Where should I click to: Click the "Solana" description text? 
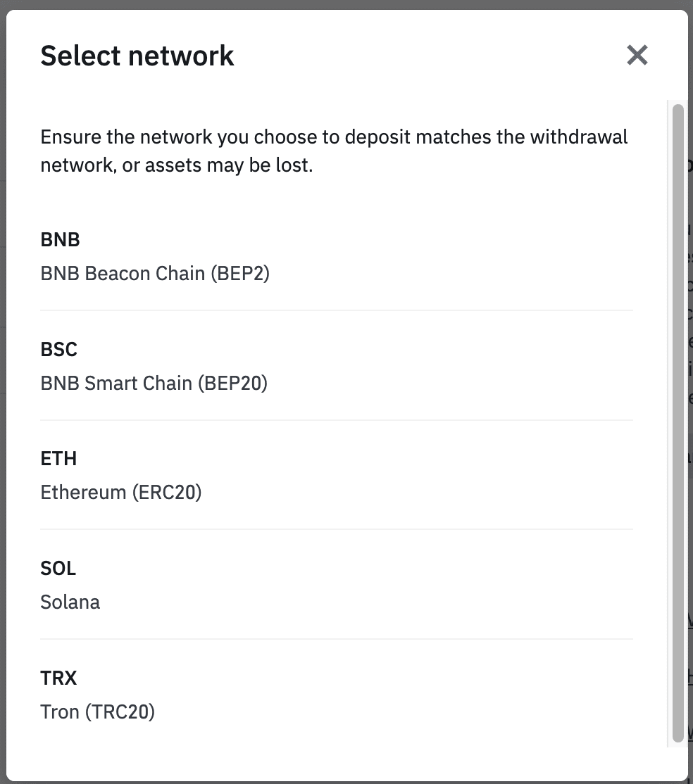[x=70, y=602]
